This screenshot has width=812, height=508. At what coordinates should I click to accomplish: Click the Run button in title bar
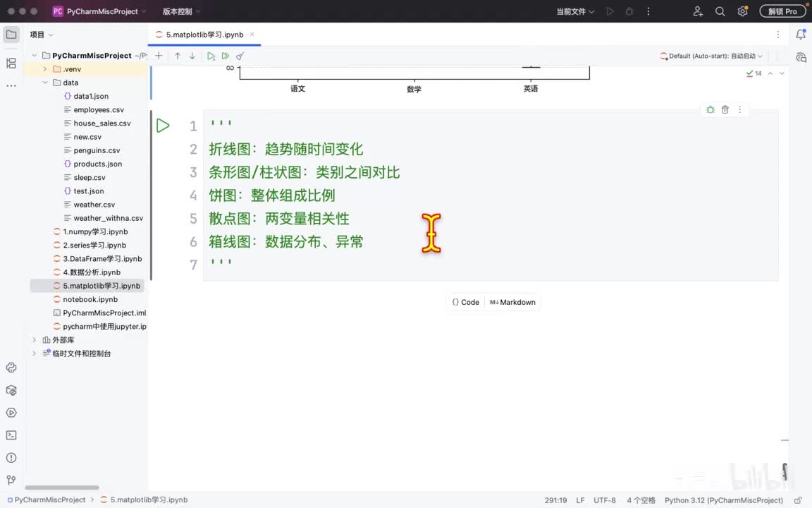point(610,11)
